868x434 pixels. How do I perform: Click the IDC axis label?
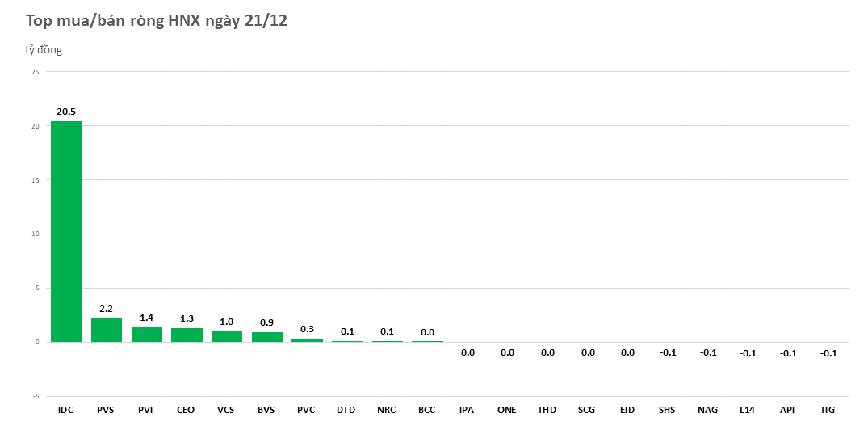click(x=66, y=410)
